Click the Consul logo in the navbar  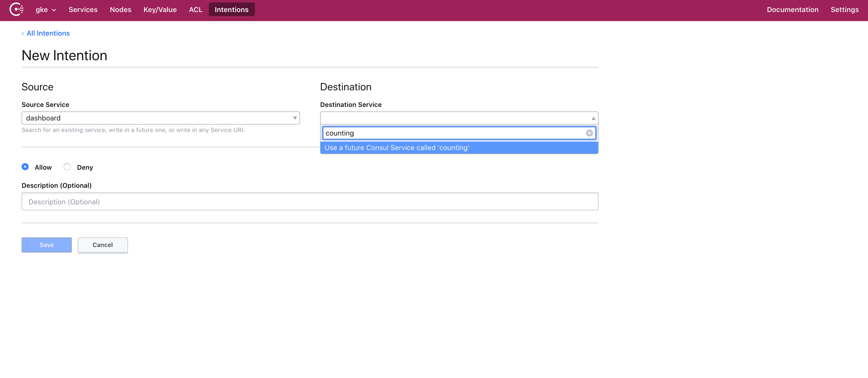pyautogui.click(x=16, y=9)
